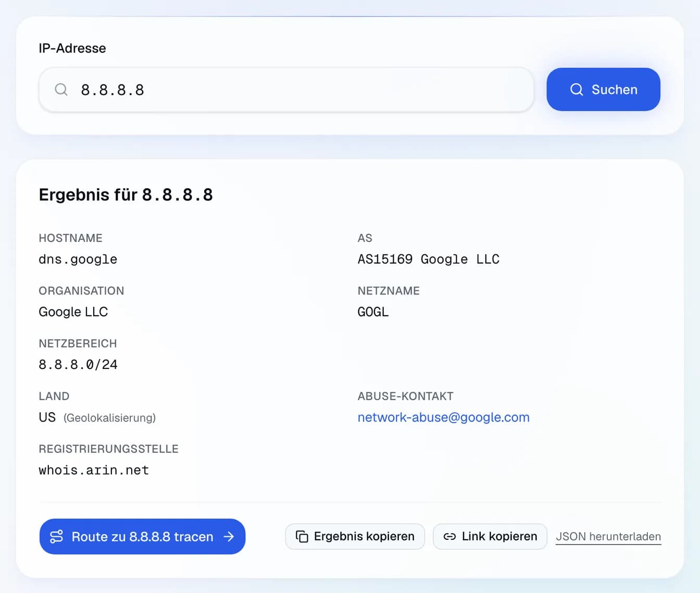Click the IP-Adresse field label
This screenshot has width=700, height=593.
[x=72, y=48]
